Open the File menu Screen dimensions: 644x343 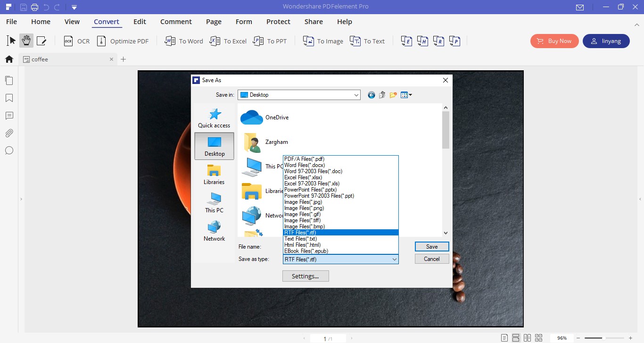click(x=11, y=22)
